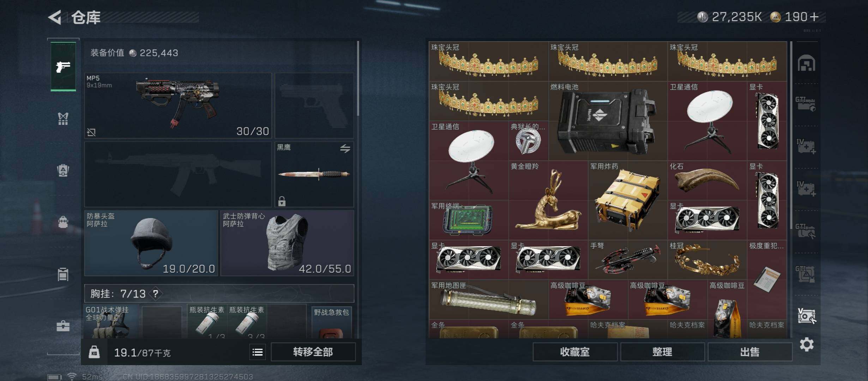Click the weight lock KG icon
Image resolution: width=868 pixels, height=381 pixels.
point(94,352)
